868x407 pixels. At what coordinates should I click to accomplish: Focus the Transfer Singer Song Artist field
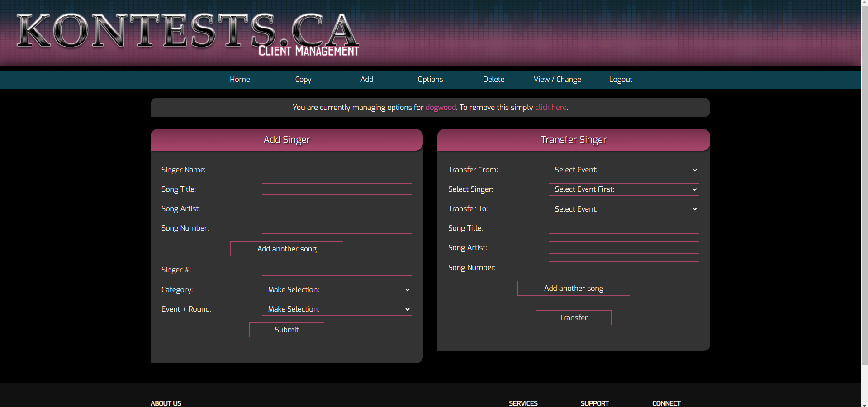624,247
